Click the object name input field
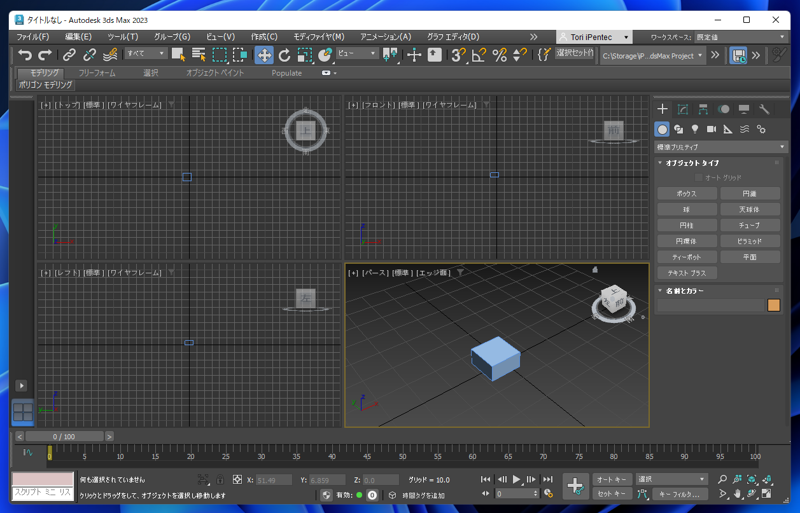 pos(710,305)
